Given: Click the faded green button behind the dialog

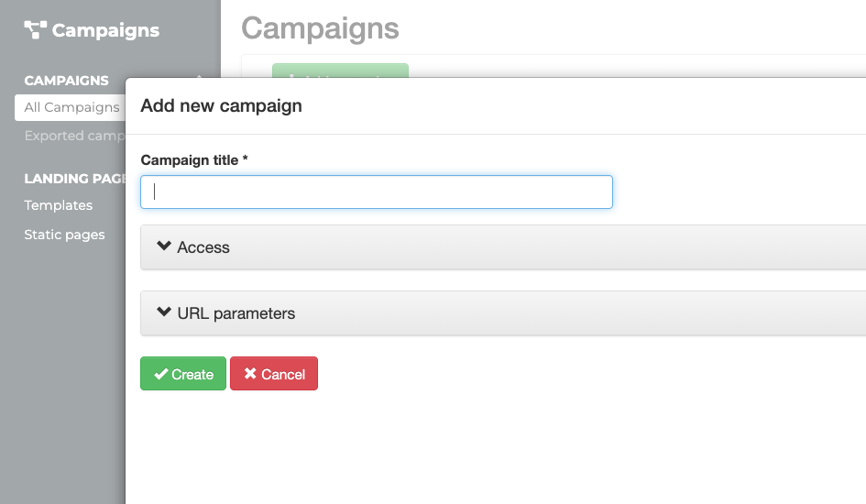Looking at the screenshot, I should click(340, 71).
